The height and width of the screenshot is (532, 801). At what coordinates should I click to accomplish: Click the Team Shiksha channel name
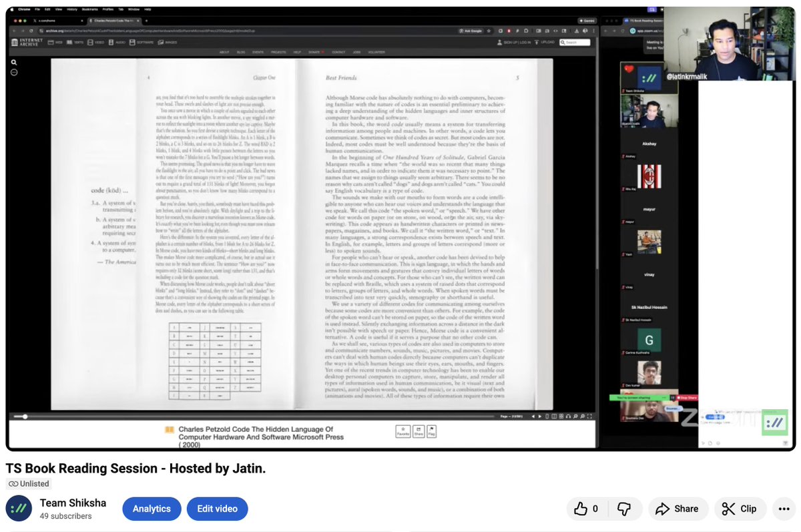(73, 503)
